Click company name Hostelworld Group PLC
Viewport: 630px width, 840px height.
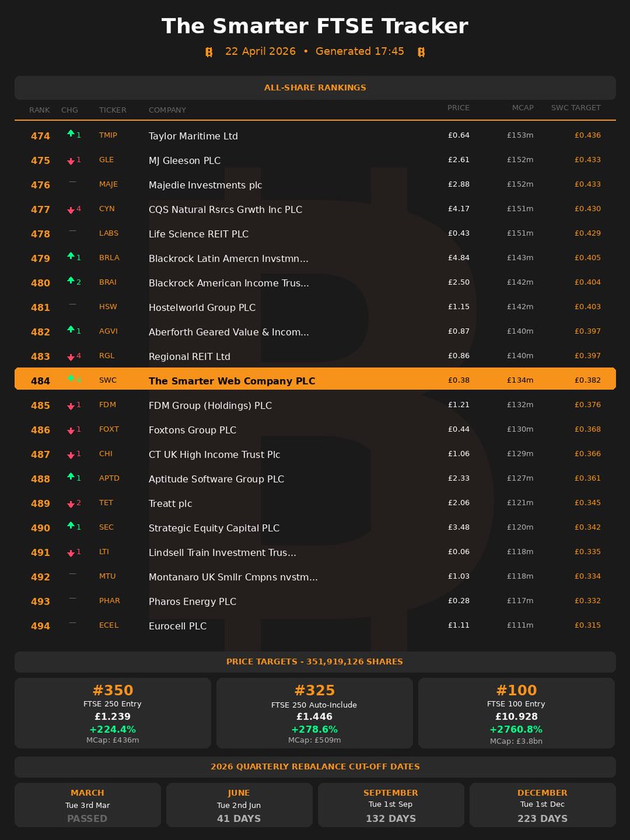pyautogui.click(x=202, y=307)
